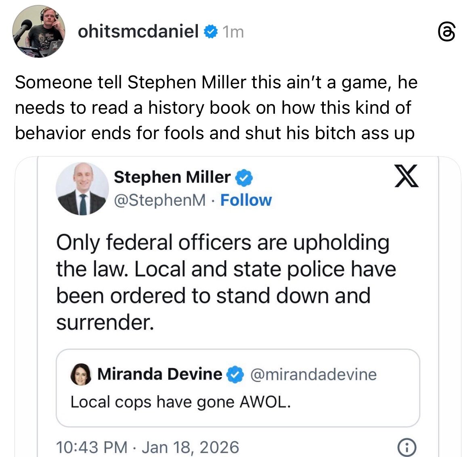Viewport: 476px width, 457px height.
Task: Open Stephen Miller's profile avatar
Action: coord(82,188)
